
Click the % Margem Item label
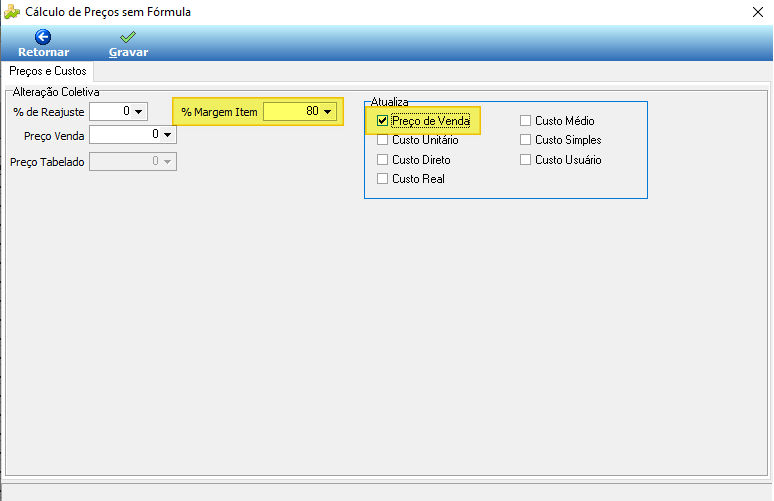(219, 112)
